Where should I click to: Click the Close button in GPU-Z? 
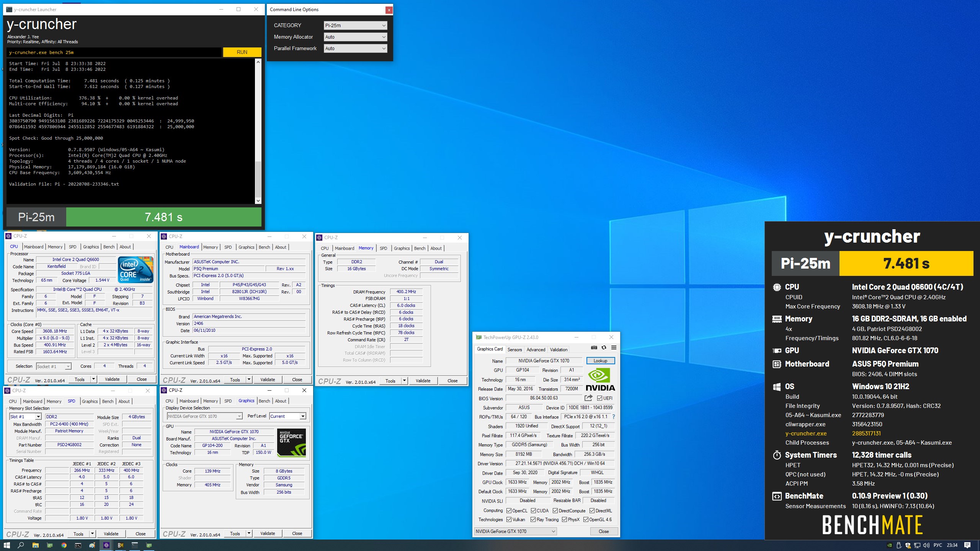pos(604,531)
